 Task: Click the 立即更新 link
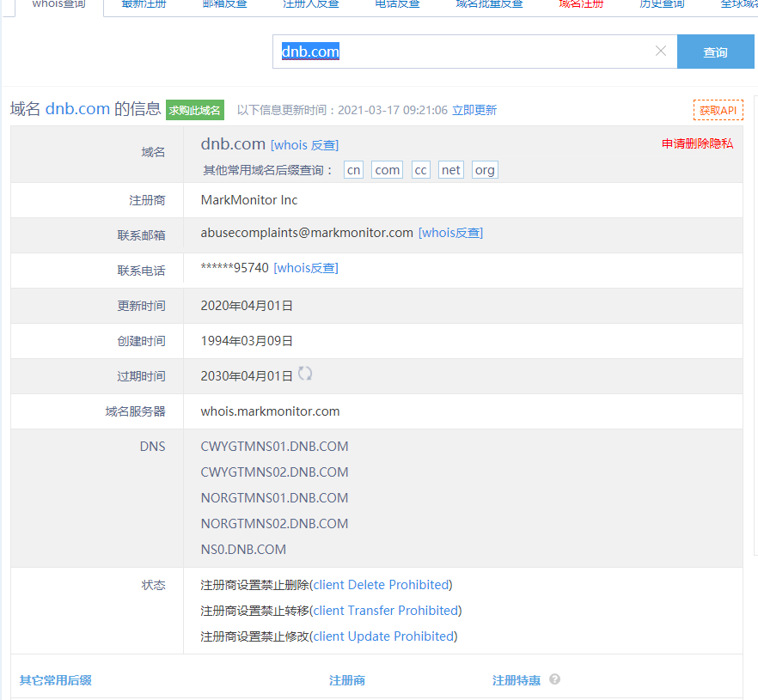tap(474, 110)
